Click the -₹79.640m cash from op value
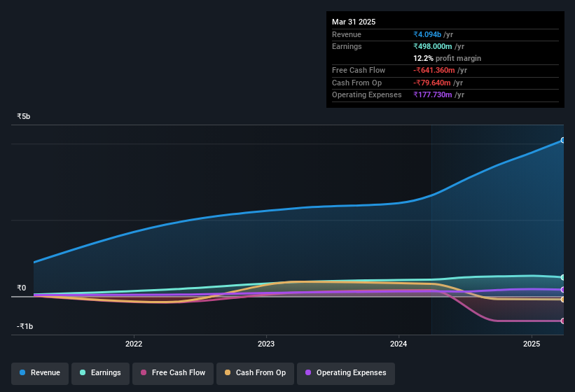The image size is (575, 392). [x=432, y=83]
